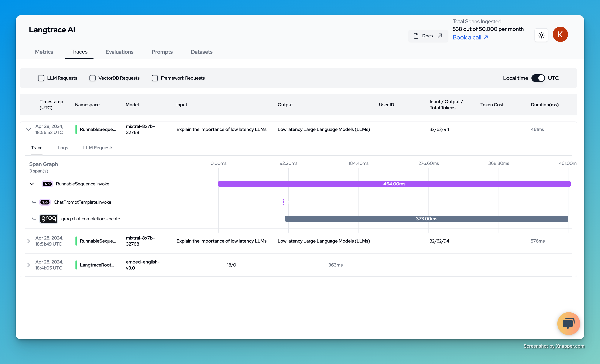Collapse the RunnableSequence.invoke span tree

pyautogui.click(x=32, y=184)
